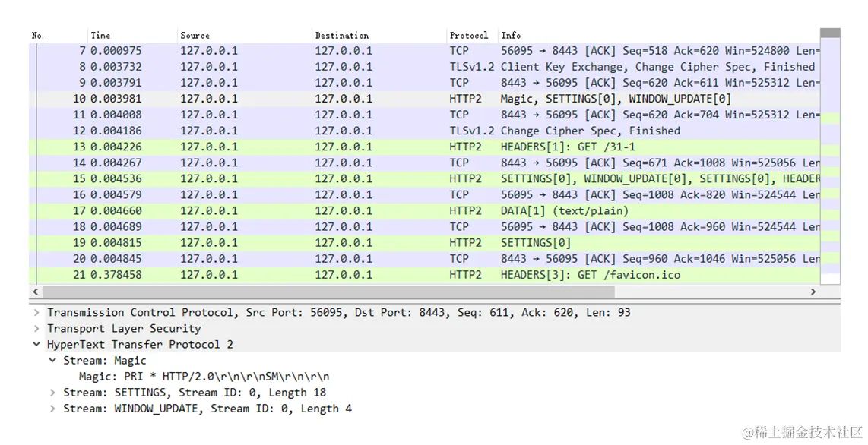The image size is (868, 445).
Task: Click the horizontal scrollbar left arrow
Action: [36, 292]
